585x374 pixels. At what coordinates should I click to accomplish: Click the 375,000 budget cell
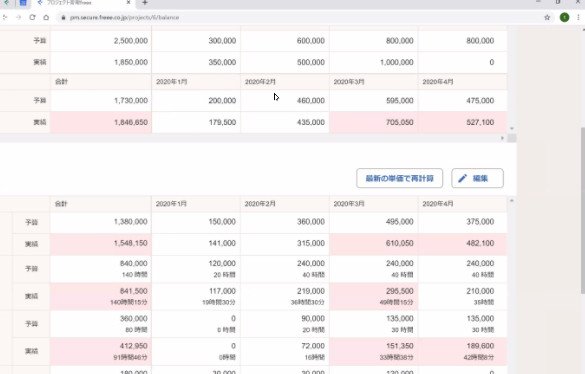tap(462, 222)
